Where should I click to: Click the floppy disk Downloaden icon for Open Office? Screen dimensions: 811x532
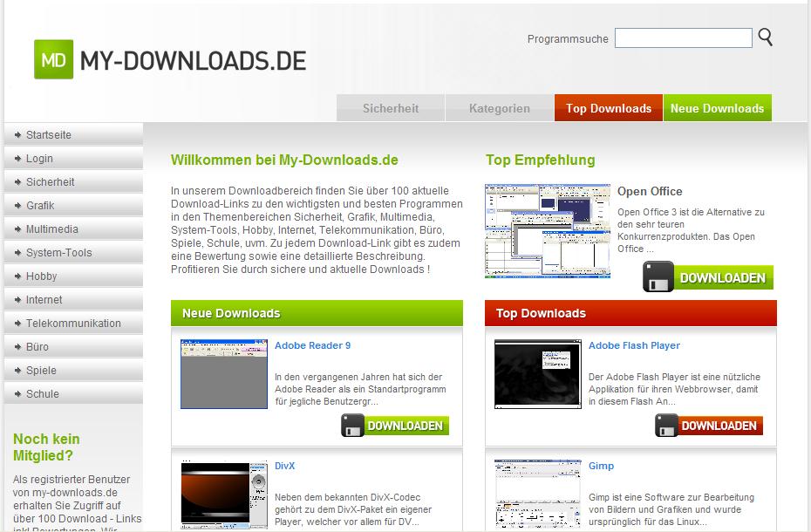(x=659, y=276)
